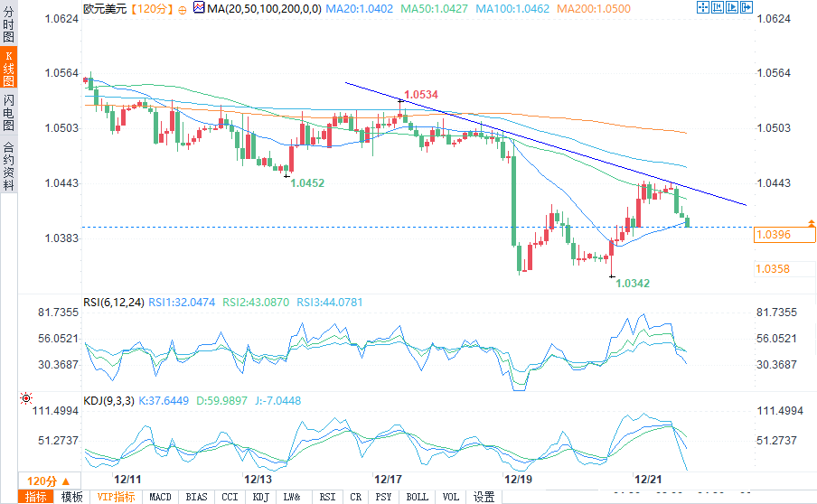This screenshot has width=817, height=504.
Task: Open the 闪电图 side tab
Action: point(8,113)
